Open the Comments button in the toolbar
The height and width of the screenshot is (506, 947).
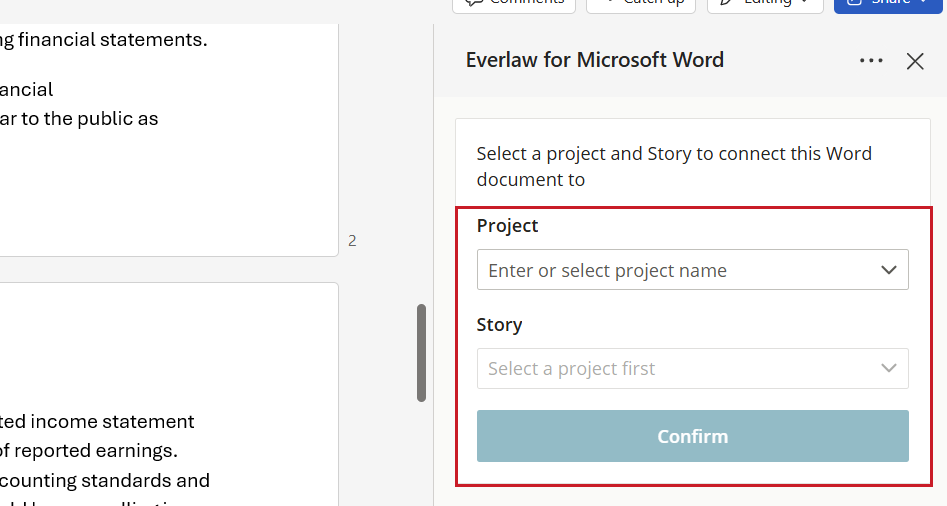pos(514,3)
